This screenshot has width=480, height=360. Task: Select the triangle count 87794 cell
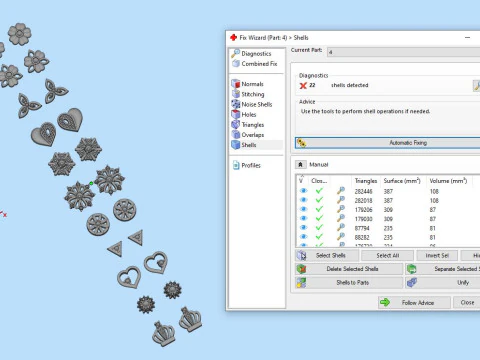coord(362,228)
